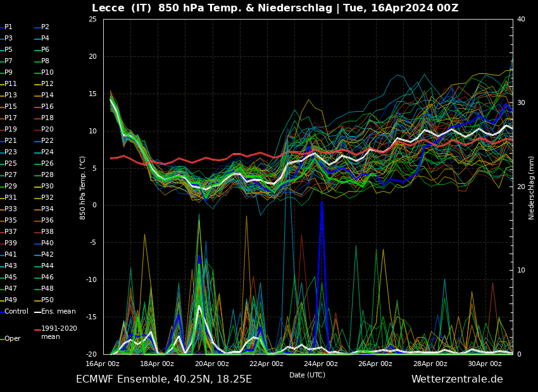Select the 30Apr 00z date tick label
Viewport: 538px width, 392px height.
[484, 364]
